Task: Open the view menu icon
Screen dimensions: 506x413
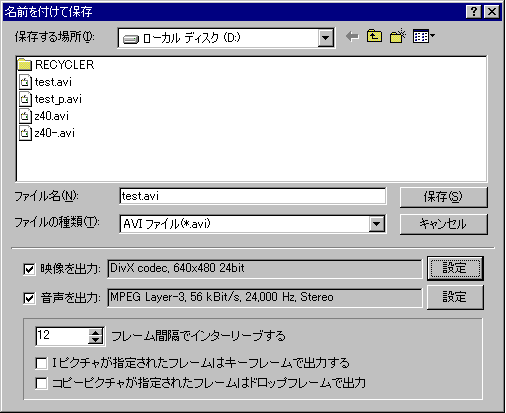Action: point(423,36)
